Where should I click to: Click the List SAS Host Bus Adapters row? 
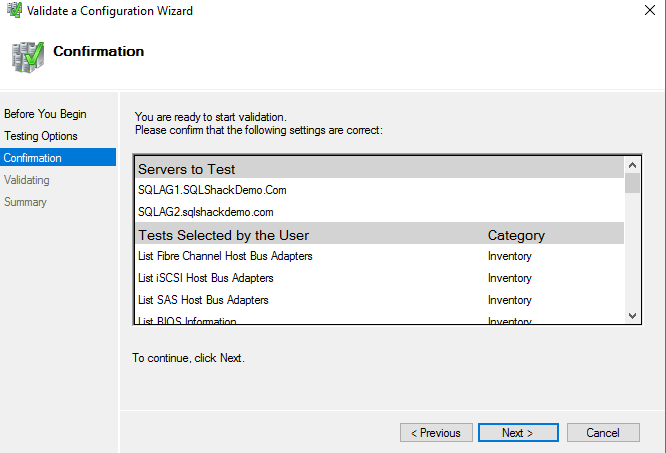203,300
